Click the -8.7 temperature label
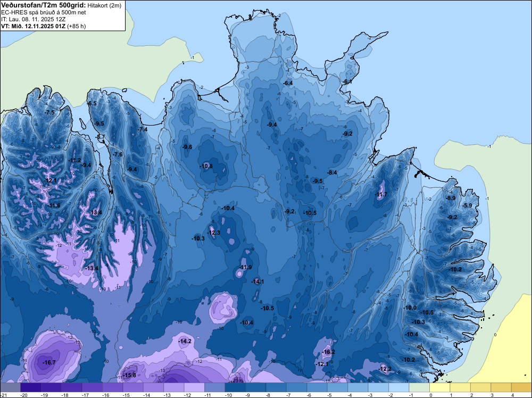The image size is (532, 398). (101, 137)
